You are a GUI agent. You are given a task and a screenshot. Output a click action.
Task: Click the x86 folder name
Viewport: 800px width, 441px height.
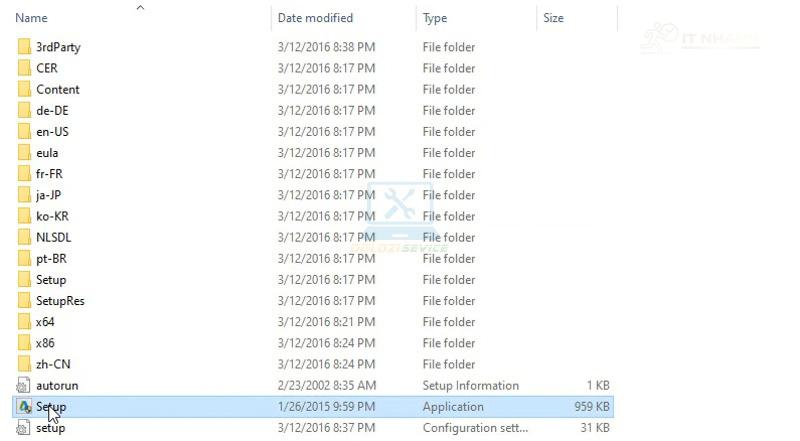45,343
